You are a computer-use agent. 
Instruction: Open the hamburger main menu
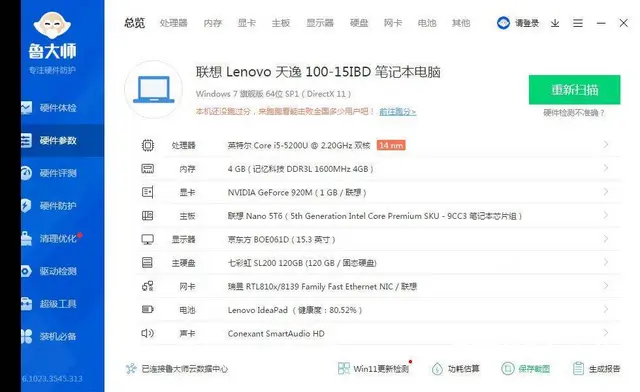tap(578, 23)
